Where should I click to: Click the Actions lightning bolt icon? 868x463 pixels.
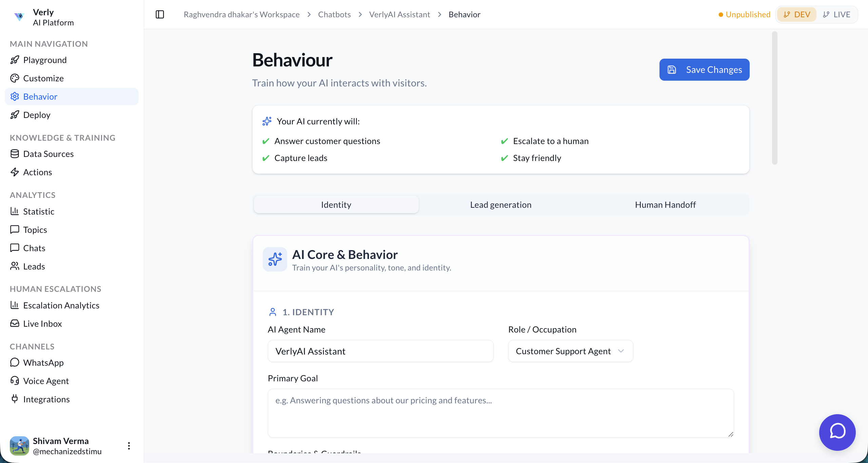[x=15, y=172]
